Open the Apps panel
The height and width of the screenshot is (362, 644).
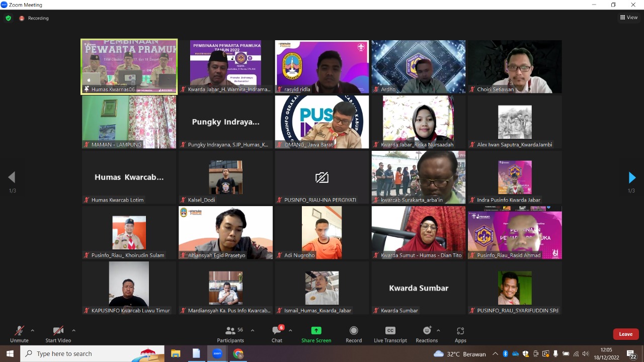point(460,334)
